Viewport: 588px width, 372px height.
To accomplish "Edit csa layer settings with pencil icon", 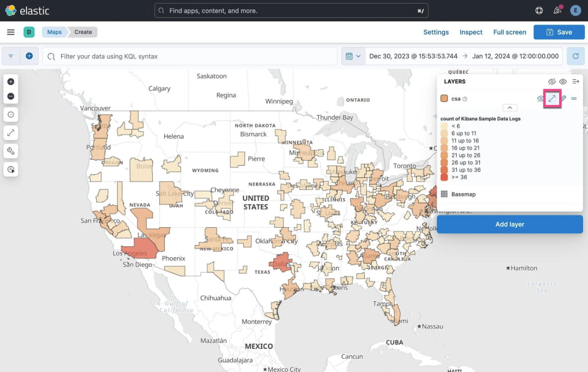I will (563, 99).
